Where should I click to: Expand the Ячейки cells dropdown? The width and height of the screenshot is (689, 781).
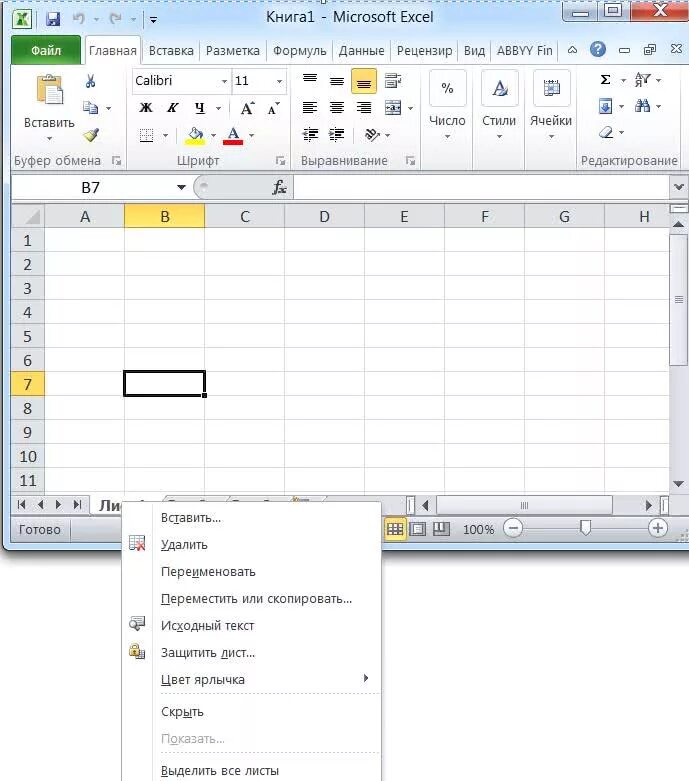551,105
